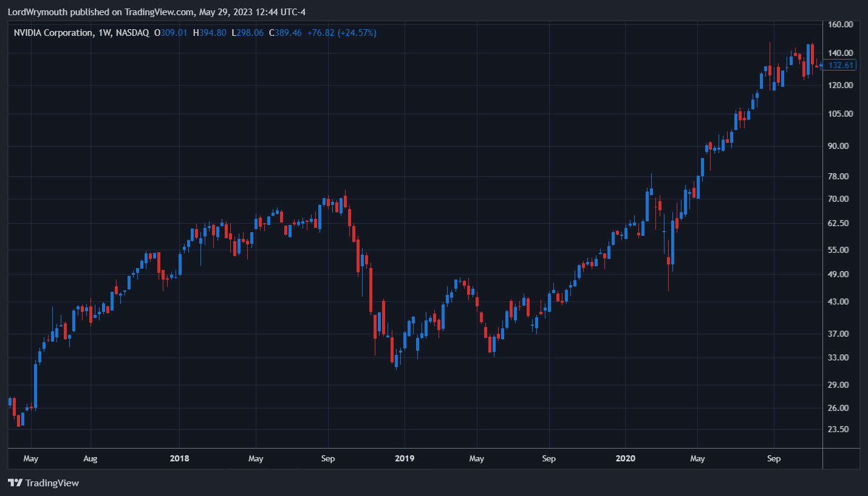Click the low value L298.06
The height and width of the screenshot is (496, 868).
(248, 33)
